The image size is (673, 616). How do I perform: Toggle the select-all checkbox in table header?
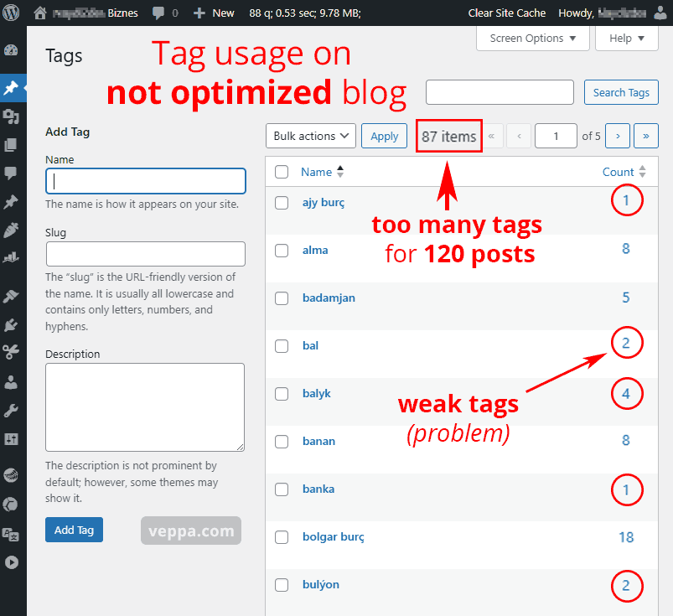[x=282, y=172]
